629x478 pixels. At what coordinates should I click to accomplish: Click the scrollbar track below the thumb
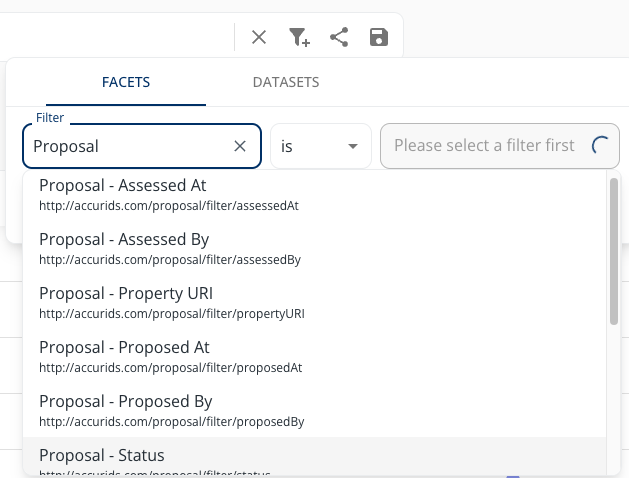pyautogui.click(x=614, y=400)
